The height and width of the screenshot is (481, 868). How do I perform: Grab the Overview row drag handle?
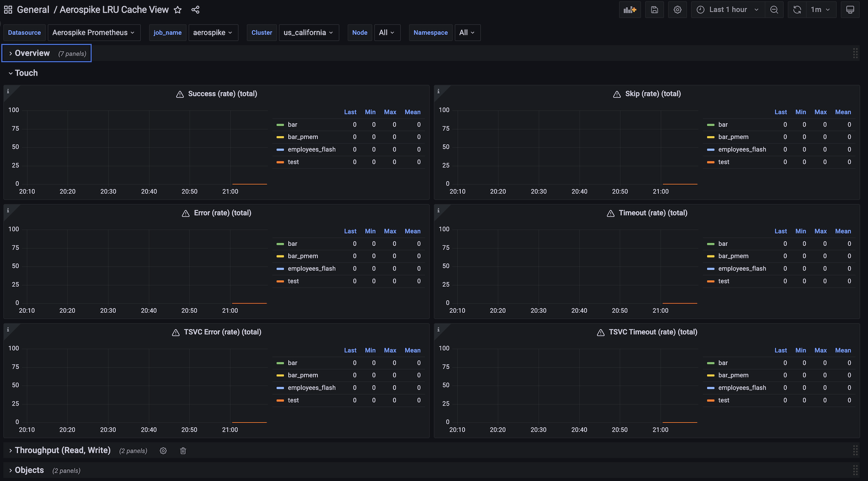(x=855, y=53)
